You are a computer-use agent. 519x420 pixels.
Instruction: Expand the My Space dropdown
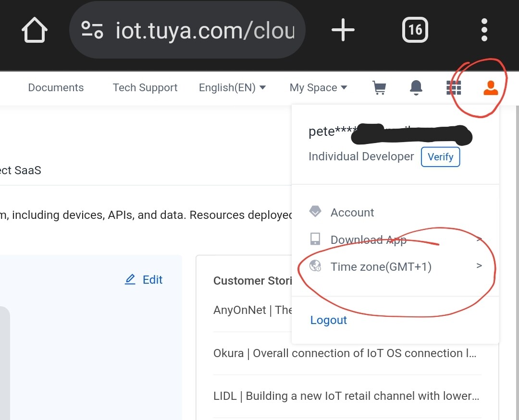tap(318, 87)
